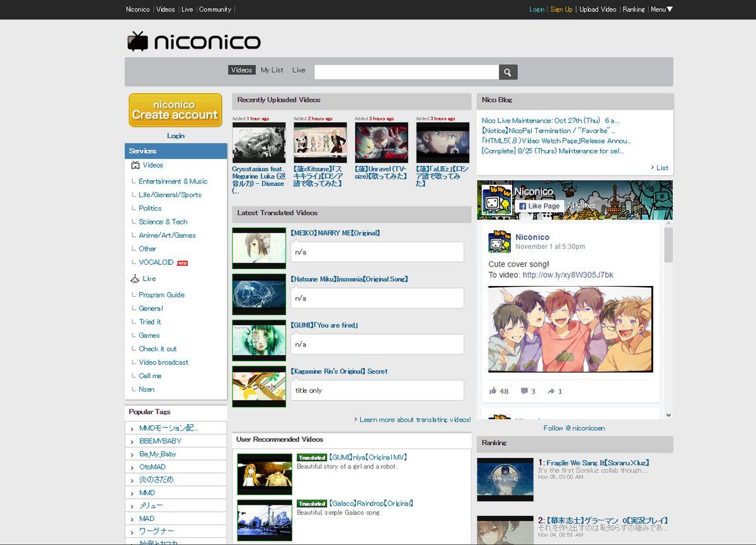The height and width of the screenshot is (545, 756).
Task: Open Life/General/Sports category
Action: coord(170,195)
